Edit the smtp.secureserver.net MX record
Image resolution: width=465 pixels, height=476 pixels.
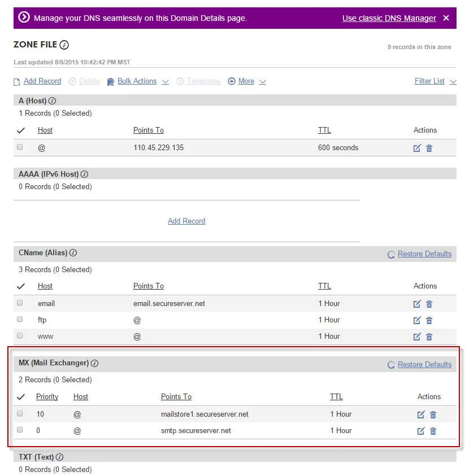click(421, 431)
